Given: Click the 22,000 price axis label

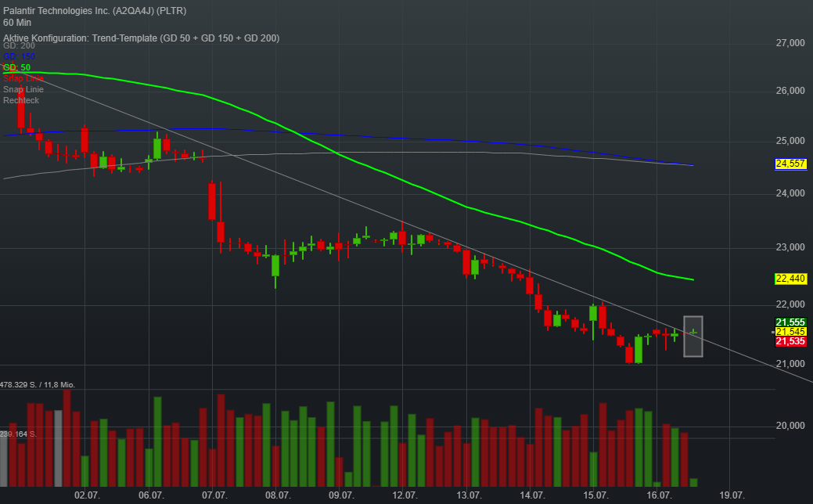Looking at the screenshot, I should click(x=790, y=304).
